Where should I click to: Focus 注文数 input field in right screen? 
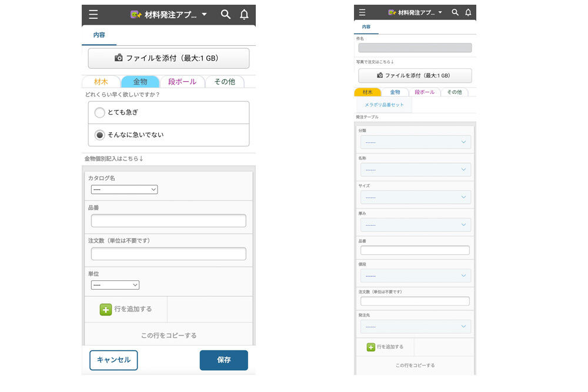(x=415, y=301)
